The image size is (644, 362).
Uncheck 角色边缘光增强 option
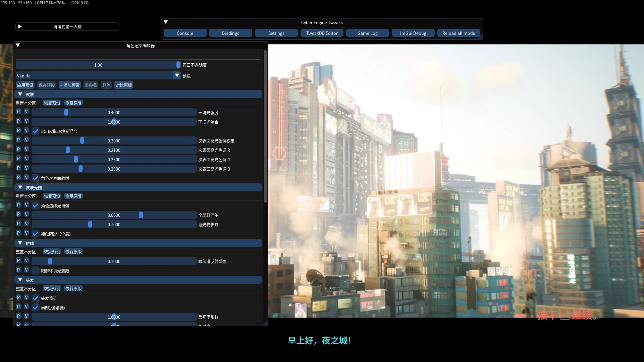[x=36, y=205]
